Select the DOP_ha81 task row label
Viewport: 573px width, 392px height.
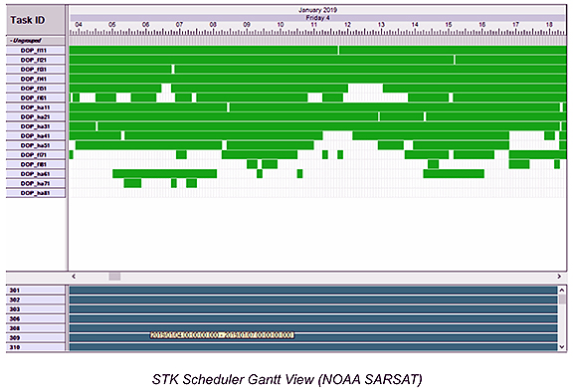36,193
